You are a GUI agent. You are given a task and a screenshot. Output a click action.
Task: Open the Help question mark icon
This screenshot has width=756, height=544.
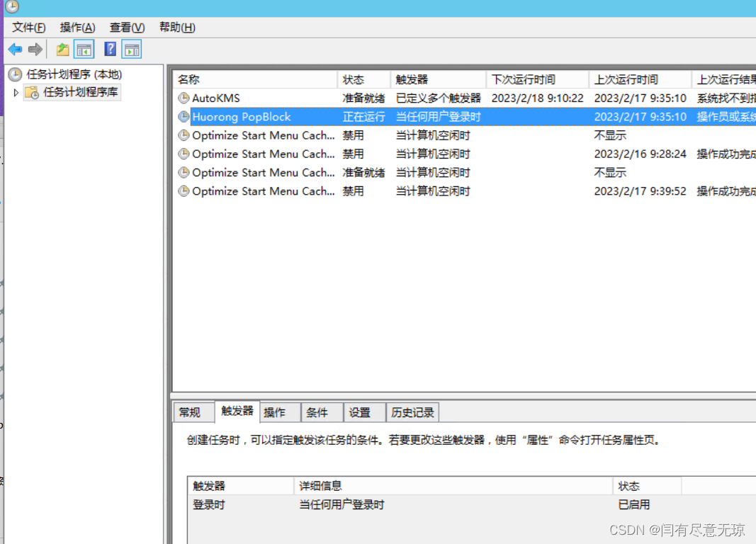pos(110,49)
